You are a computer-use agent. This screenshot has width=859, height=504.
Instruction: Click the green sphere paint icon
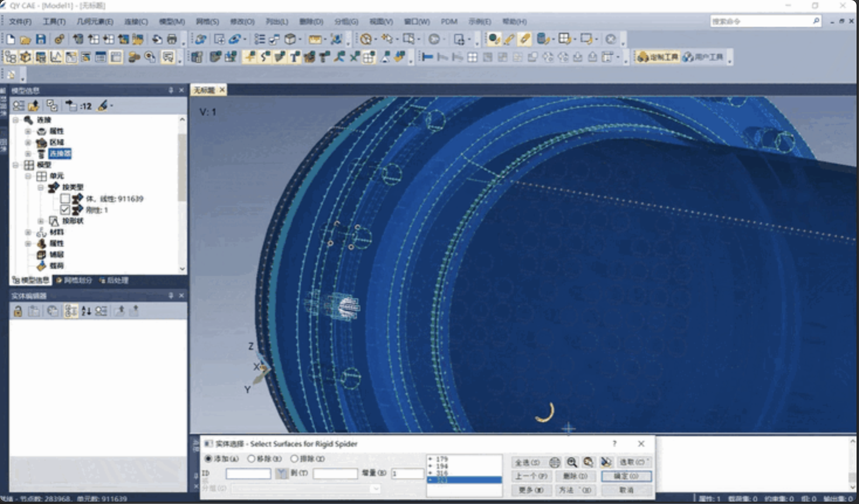(x=494, y=39)
